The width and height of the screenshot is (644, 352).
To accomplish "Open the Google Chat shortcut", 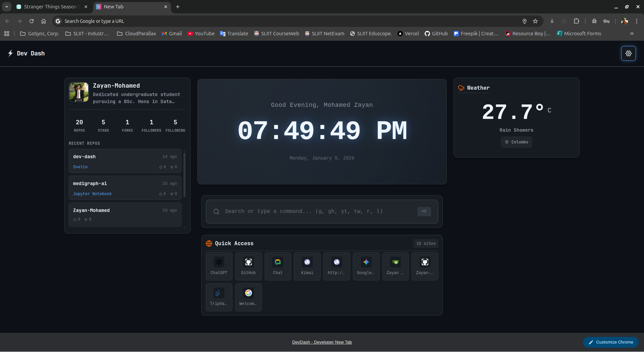I will (x=277, y=266).
